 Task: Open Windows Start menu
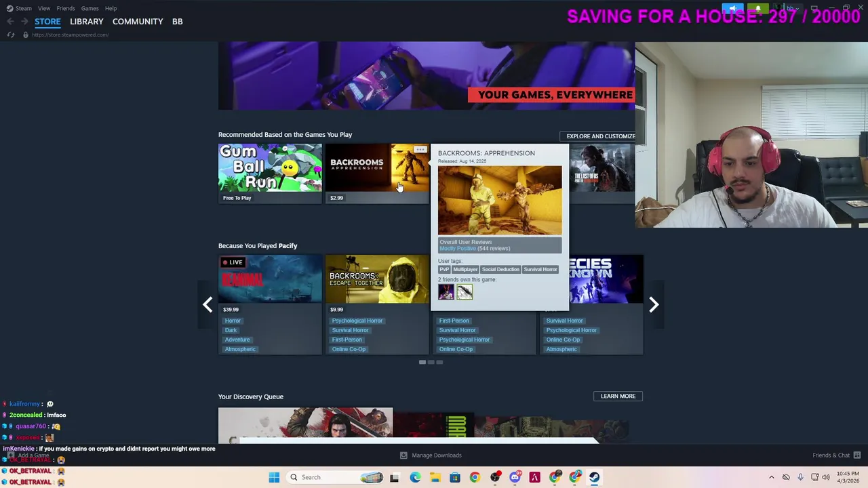pyautogui.click(x=274, y=477)
